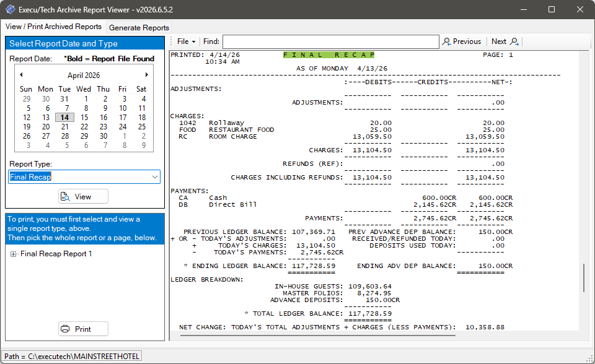This screenshot has width=595, height=364.
Task: Open the File dropdown menu
Action: [186, 41]
